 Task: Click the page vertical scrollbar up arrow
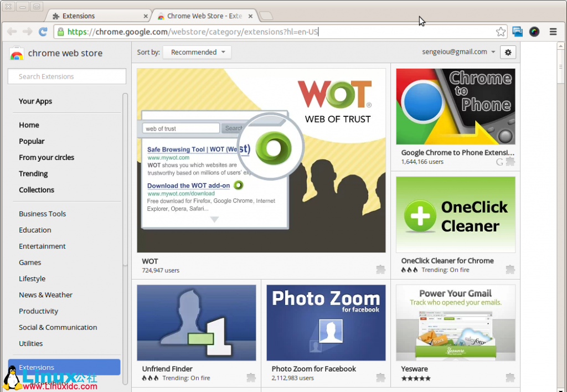pyautogui.click(x=560, y=45)
